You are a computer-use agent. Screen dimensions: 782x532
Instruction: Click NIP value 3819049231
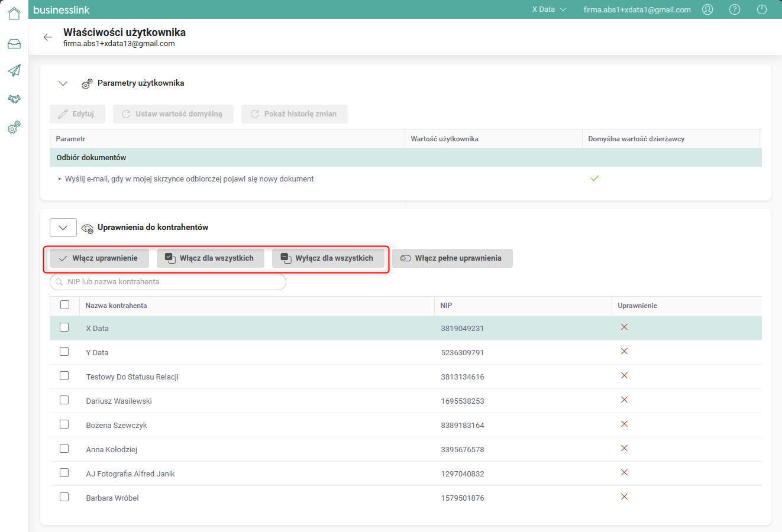pyautogui.click(x=463, y=329)
